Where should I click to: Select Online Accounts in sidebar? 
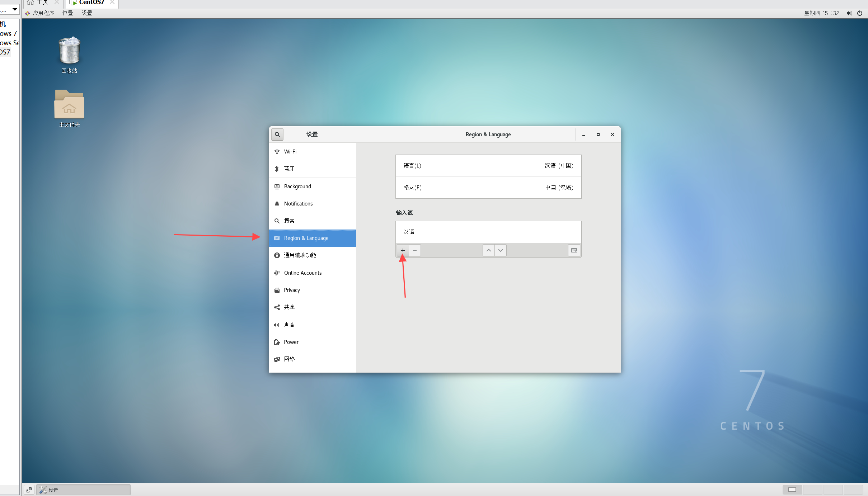point(302,273)
